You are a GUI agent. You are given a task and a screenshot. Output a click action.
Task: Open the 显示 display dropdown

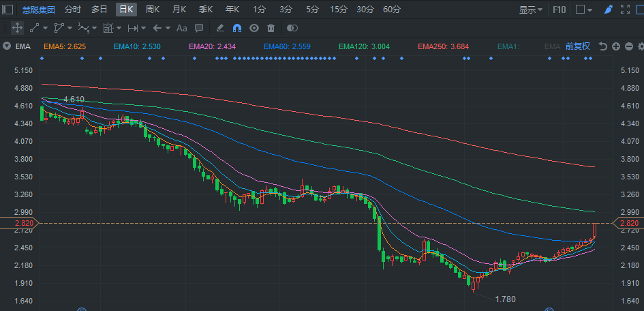point(531,10)
